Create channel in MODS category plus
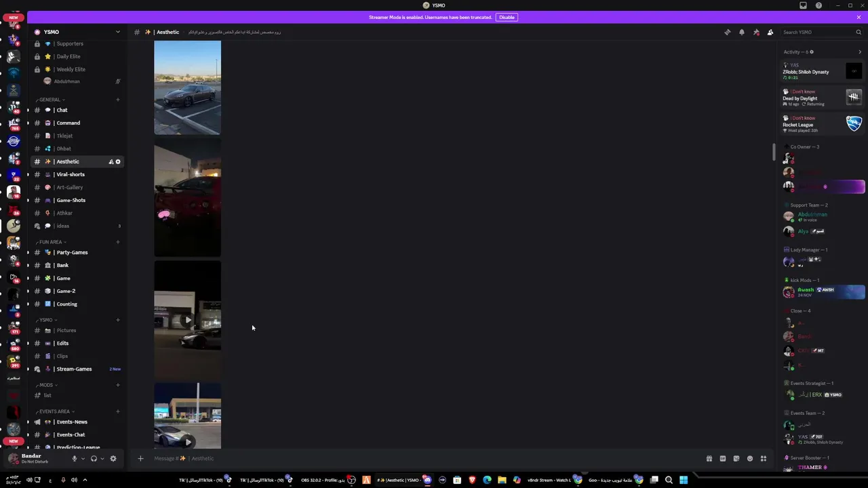The image size is (868, 488). coord(118,385)
